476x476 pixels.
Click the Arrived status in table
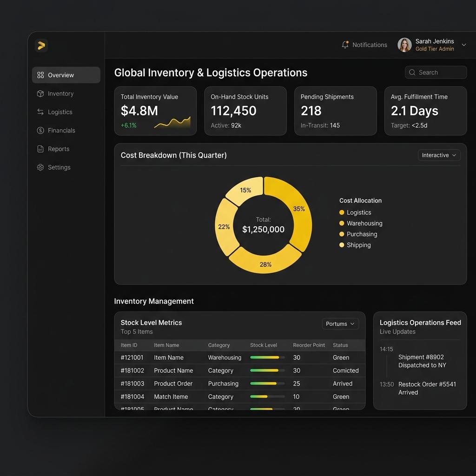[x=343, y=383]
